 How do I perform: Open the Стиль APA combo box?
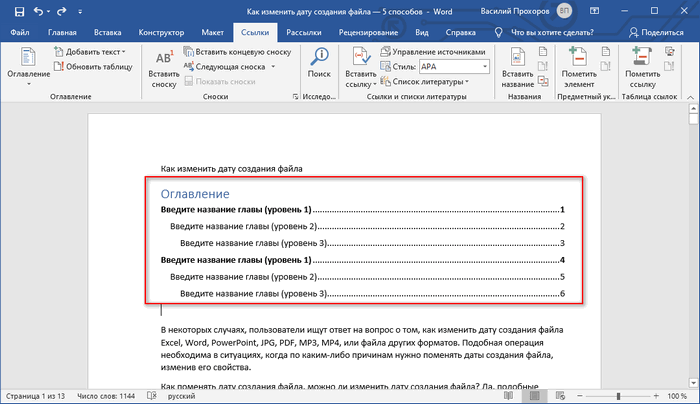[x=454, y=67]
